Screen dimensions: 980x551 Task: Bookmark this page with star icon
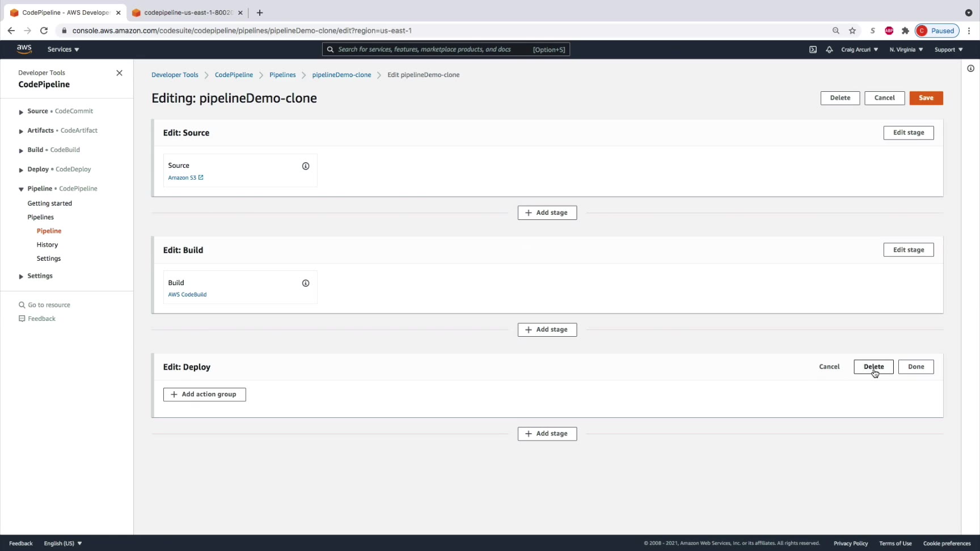tap(852, 31)
